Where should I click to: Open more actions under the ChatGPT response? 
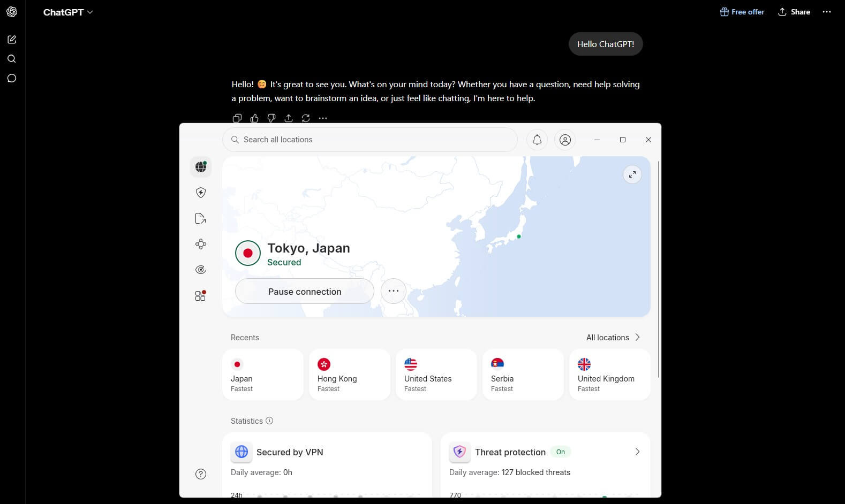click(x=323, y=118)
